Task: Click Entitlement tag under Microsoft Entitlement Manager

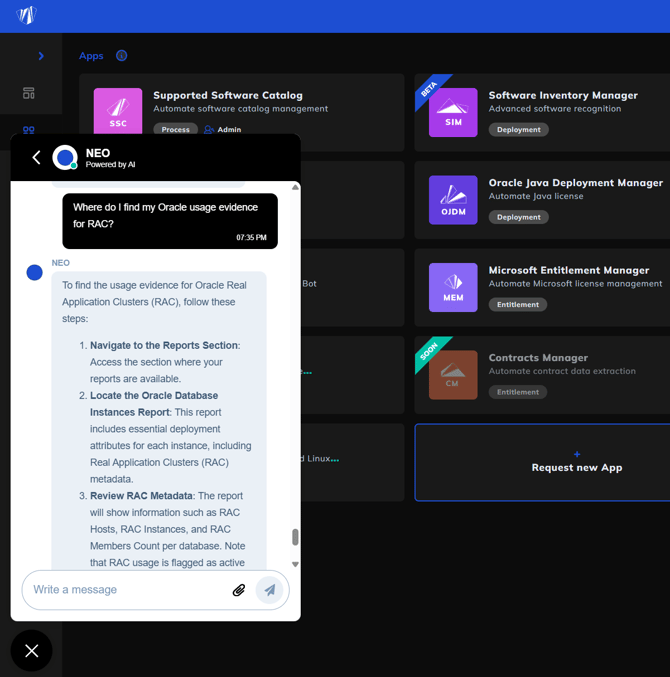Action: pos(518,305)
